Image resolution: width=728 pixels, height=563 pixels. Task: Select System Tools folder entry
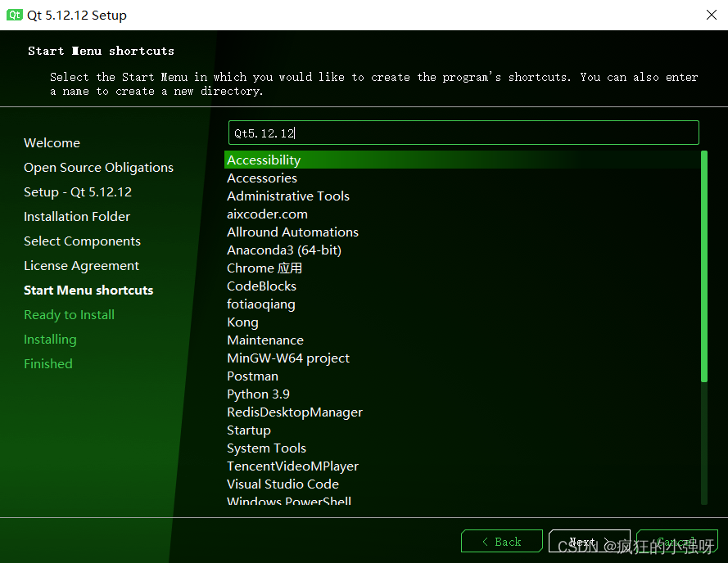point(462,448)
